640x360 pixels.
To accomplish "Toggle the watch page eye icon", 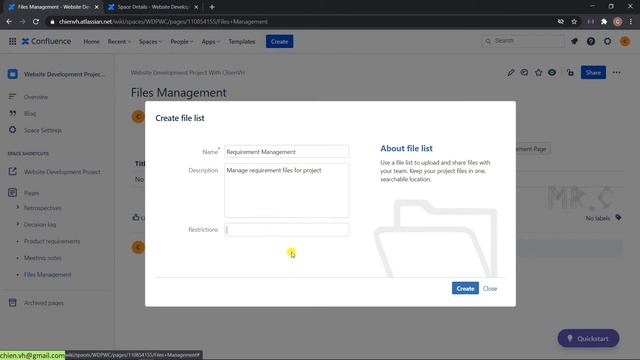I will [x=552, y=73].
